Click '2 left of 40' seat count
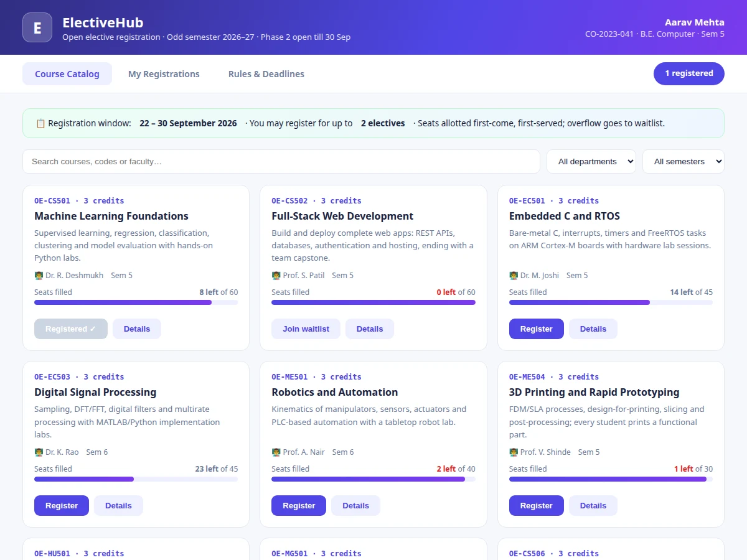Image resolution: width=747 pixels, height=560 pixels. click(456, 469)
